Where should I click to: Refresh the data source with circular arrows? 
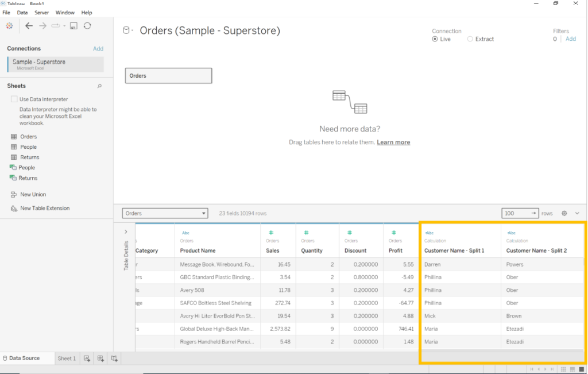tap(87, 26)
